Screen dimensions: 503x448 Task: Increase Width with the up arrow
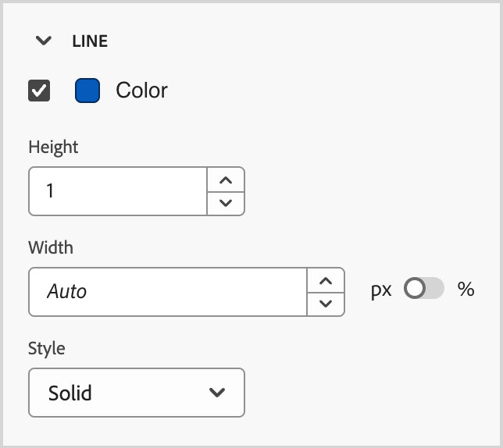[x=326, y=281]
